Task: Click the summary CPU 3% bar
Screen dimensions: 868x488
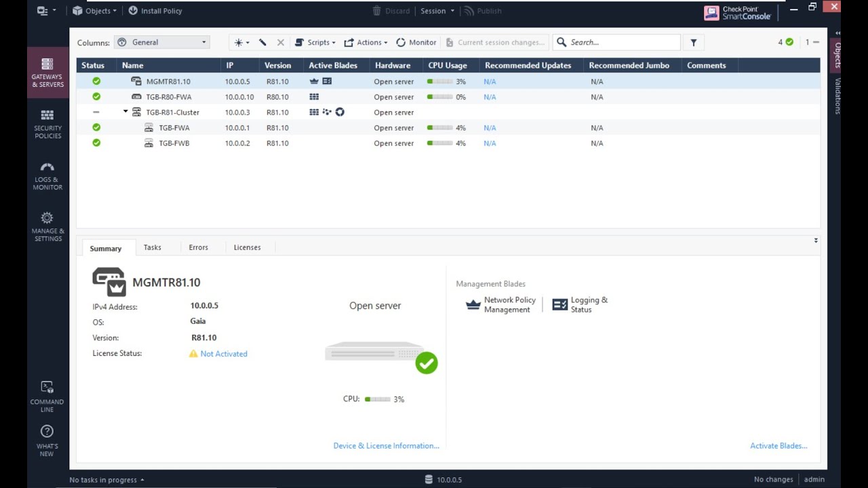Action: [x=378, y=399]
